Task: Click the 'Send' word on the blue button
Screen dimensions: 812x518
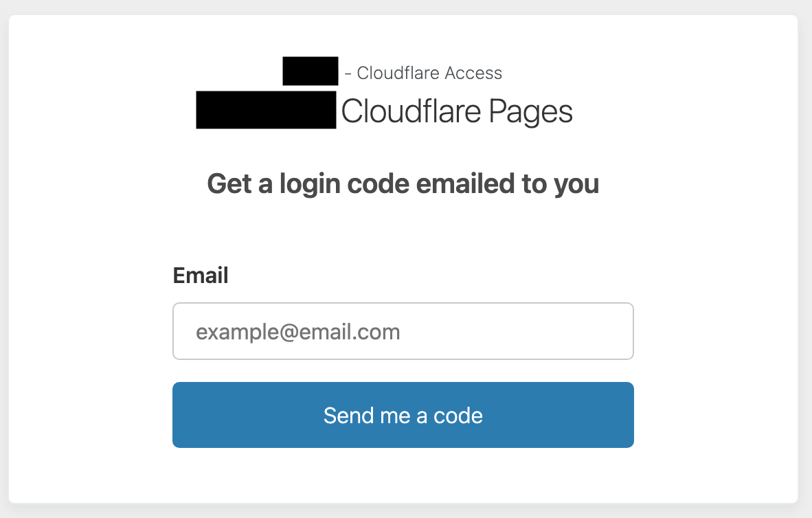Action: 347,415
